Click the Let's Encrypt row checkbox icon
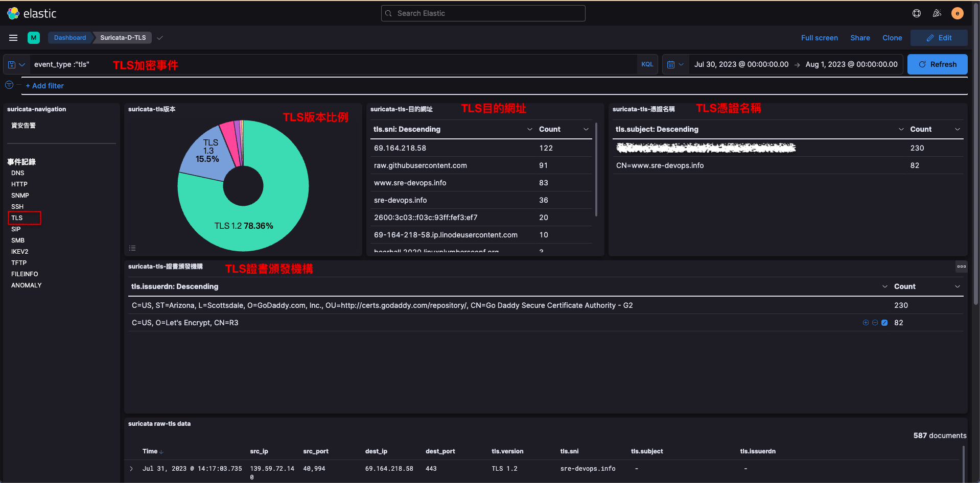Viewport: 980px width, 483px height. 884,323
